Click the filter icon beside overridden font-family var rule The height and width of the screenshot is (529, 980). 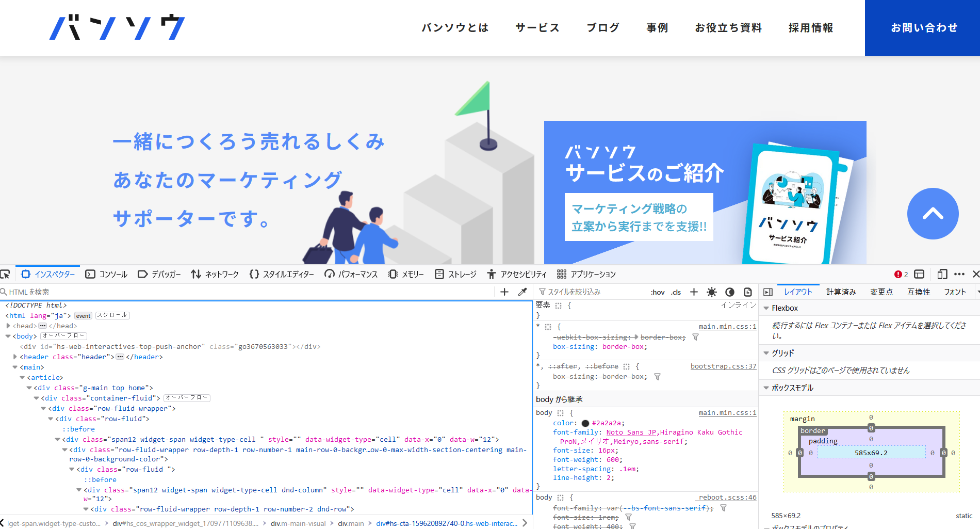(723, 508)
